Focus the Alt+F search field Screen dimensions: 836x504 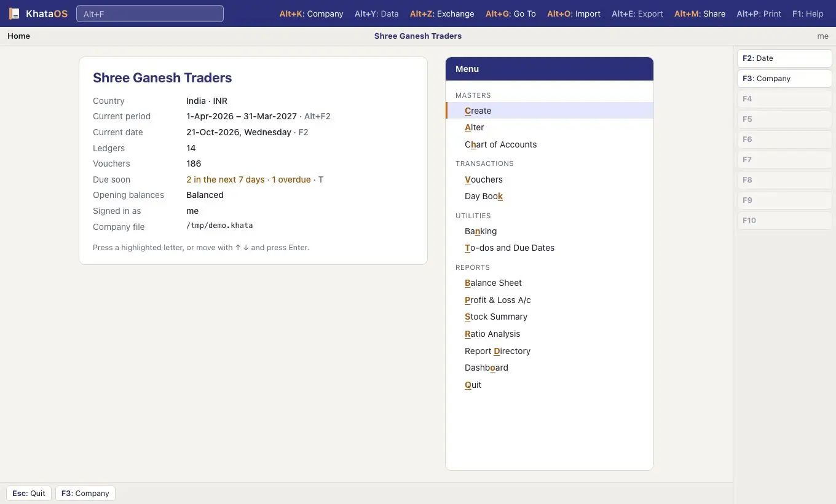coord(150,14)
